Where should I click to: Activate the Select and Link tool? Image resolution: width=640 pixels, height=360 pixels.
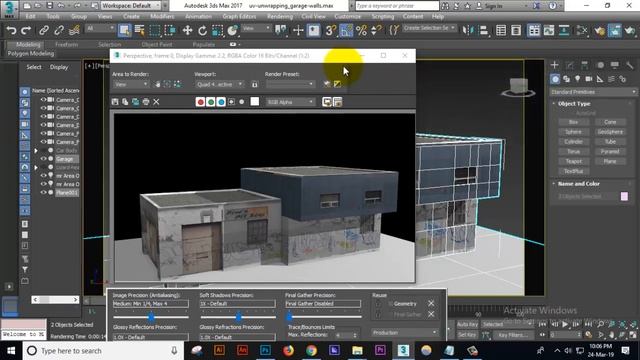(44, 31)
